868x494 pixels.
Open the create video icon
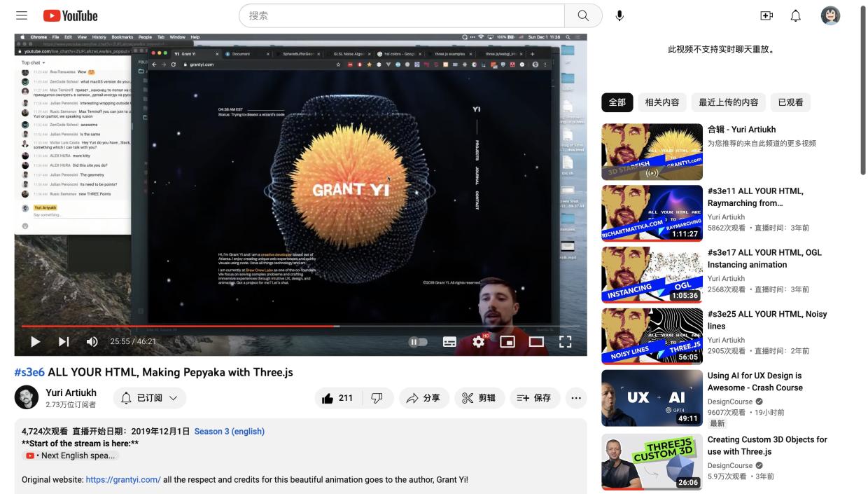[766, 15]
